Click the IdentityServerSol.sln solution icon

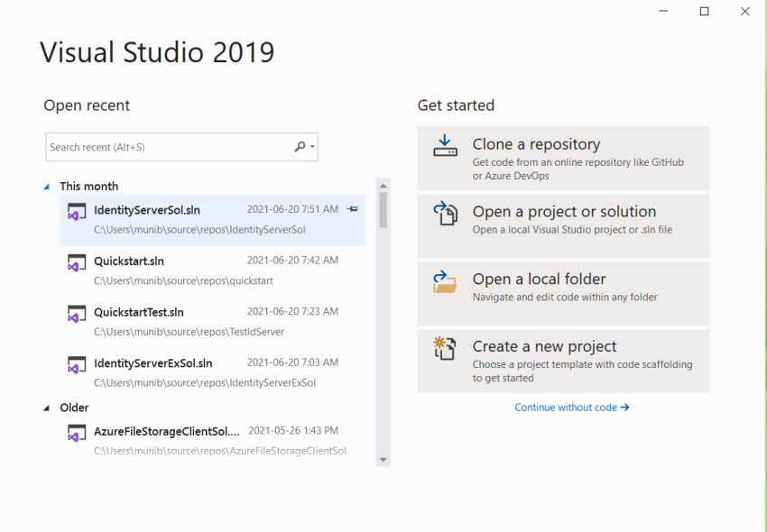[77, 214]
